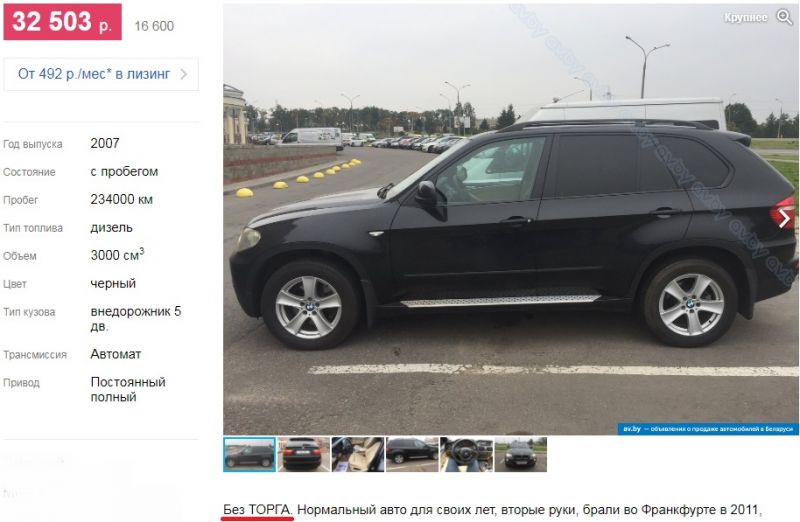Click the magnifier icon to enlarge photo

click(784, 17)
